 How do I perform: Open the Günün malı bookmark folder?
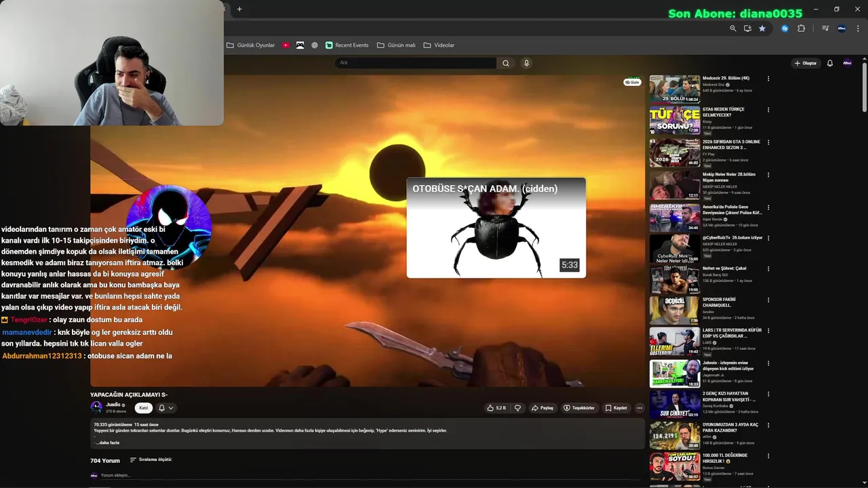(396, 45)
